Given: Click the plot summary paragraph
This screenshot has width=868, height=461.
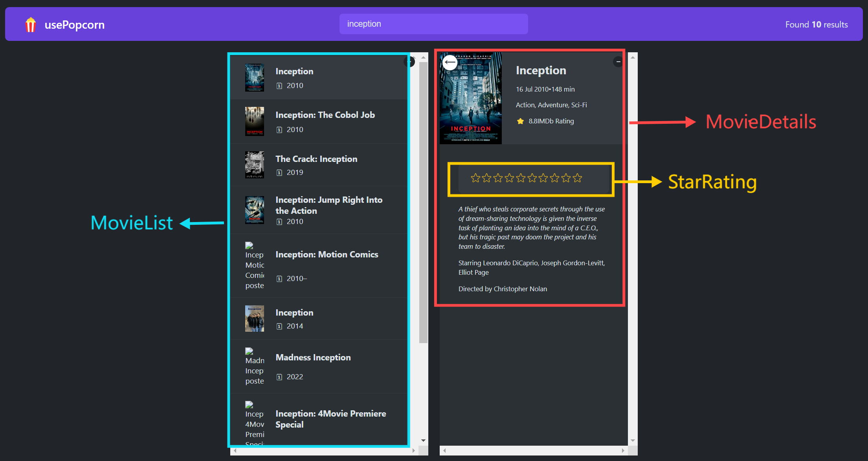Looking at the screenshot, I should pyautogui.click(x=532, y=228).
